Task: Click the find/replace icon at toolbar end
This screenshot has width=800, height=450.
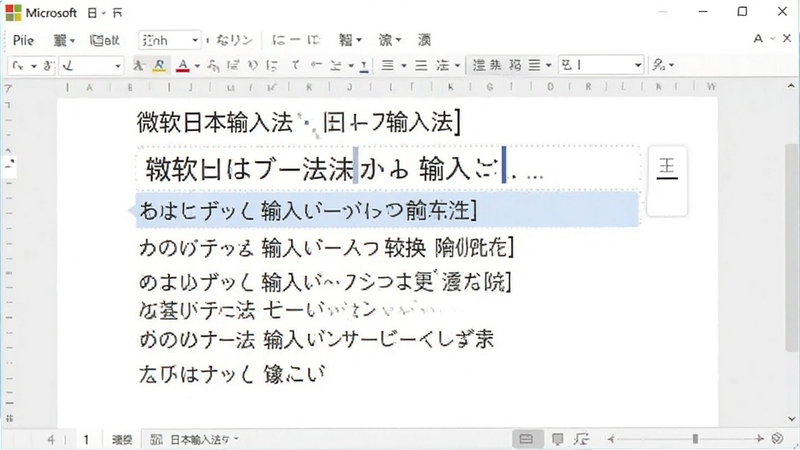Action: (659, 65)
